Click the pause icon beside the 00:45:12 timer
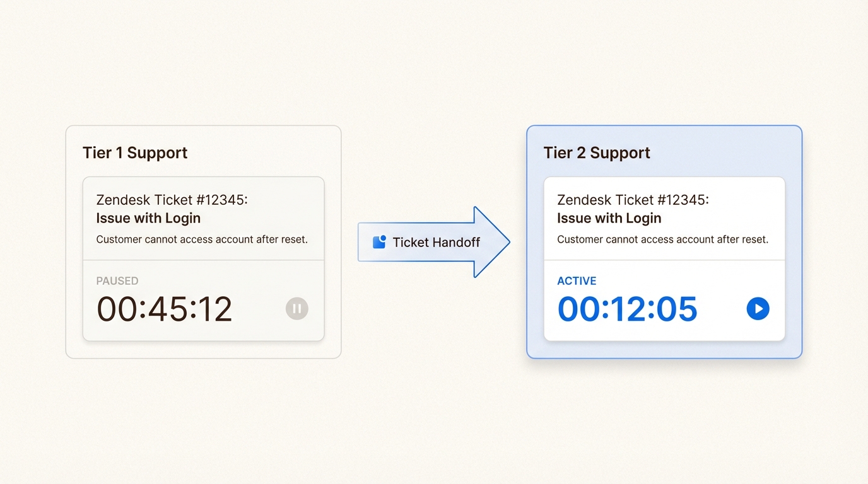The width and height of the screenshot is (868, 484). 297,308
